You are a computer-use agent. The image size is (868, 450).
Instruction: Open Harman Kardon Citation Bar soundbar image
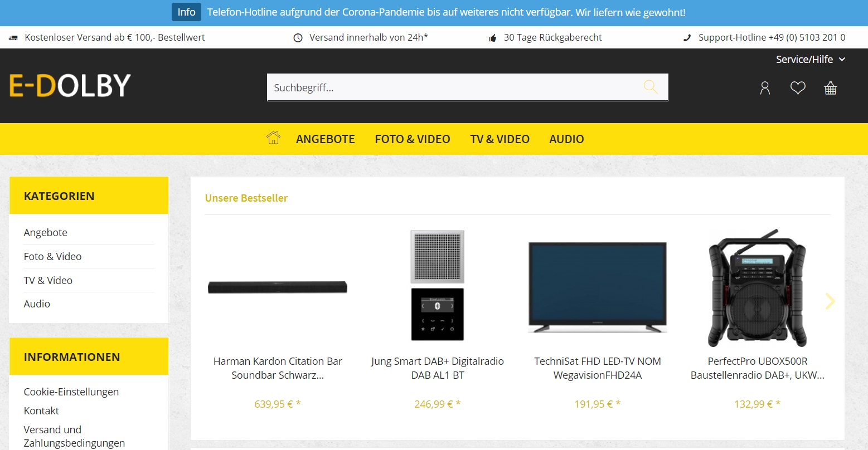pyautogui.click(x=278, y=287)
